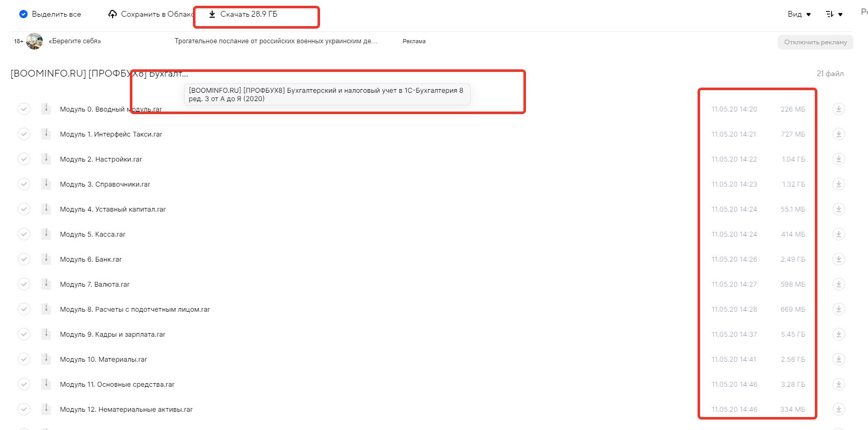
Task: Select the checkbox for Модуль 10. Материалы.rar
Action: click(24, 359)
